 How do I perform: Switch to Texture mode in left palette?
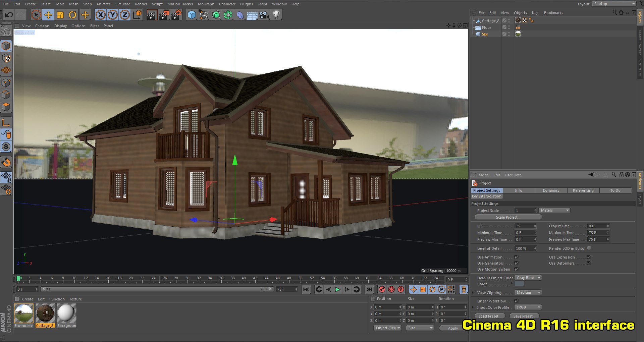point(6,58)
